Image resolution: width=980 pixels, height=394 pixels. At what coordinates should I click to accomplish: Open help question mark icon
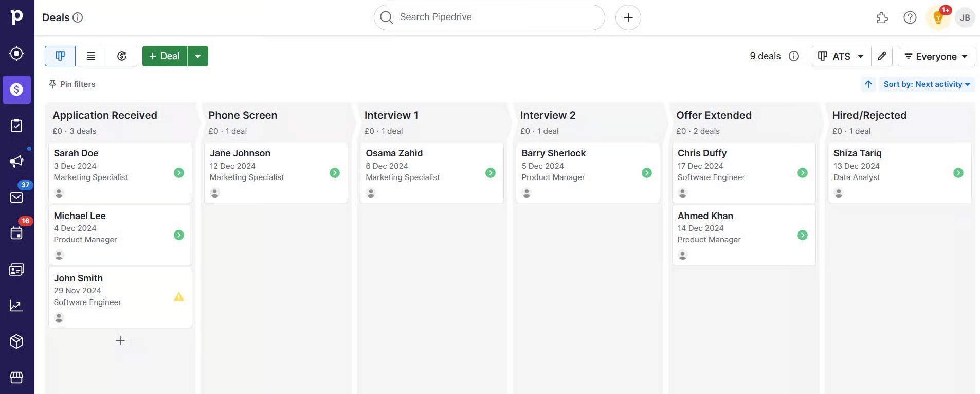click(910, 18)
